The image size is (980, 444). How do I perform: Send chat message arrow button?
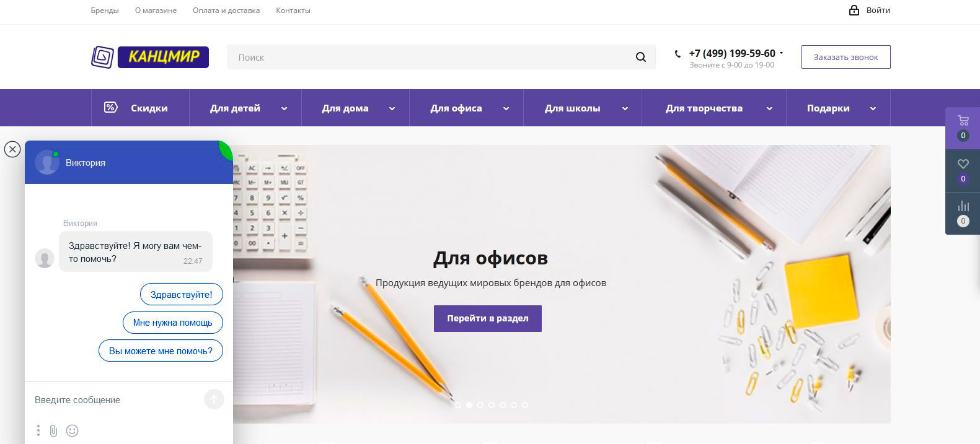point(214,399)
